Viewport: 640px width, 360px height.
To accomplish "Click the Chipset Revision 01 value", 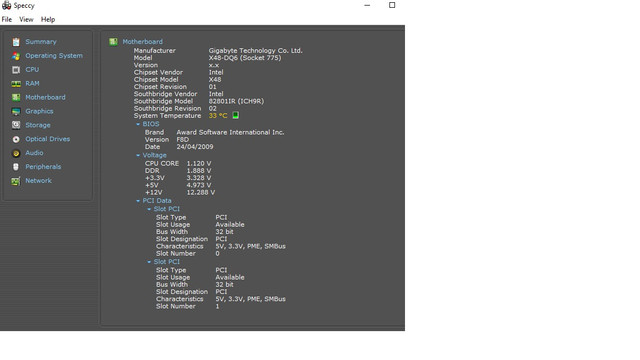I will 212,87.
